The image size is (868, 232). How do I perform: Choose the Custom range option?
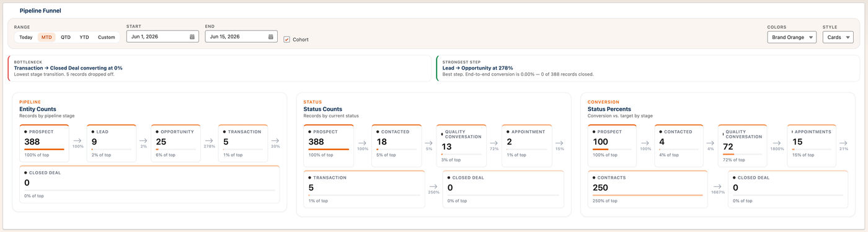(x=107, y=37)
